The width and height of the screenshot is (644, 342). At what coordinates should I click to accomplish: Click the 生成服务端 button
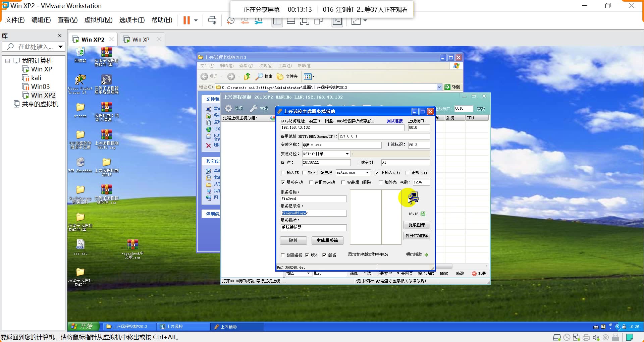tap(327, 240)
